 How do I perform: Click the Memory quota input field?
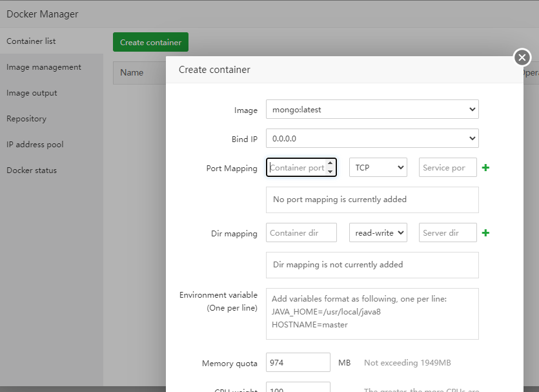point(298,363)
